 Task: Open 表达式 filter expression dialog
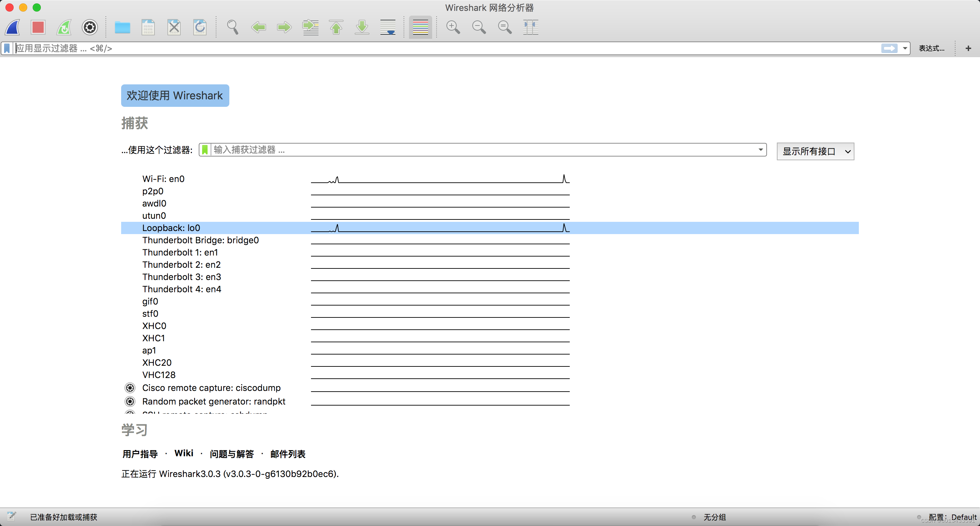click(931, 48)
